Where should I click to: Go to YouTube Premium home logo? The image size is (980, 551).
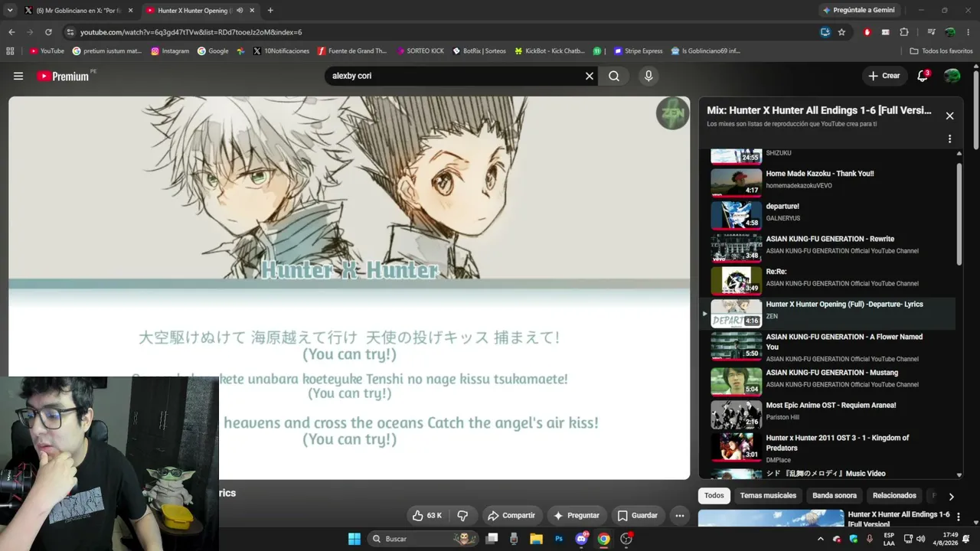pyautogui.click(x=63, y=76)
